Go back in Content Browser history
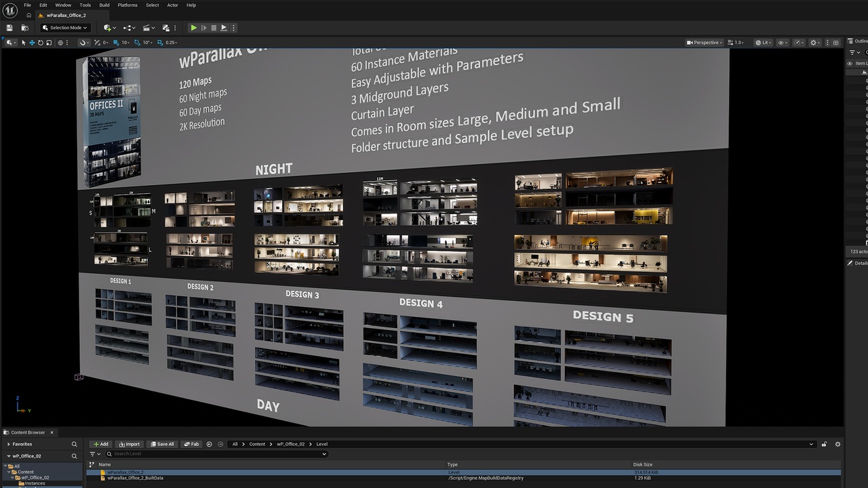 tap(210, 444)
